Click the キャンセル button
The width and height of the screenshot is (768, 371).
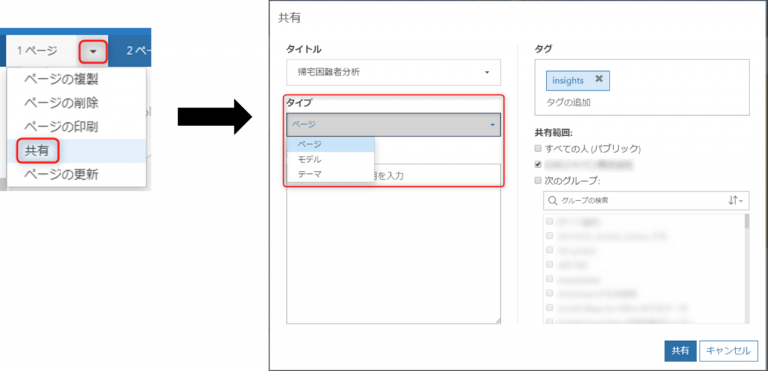tap(729, 351)
